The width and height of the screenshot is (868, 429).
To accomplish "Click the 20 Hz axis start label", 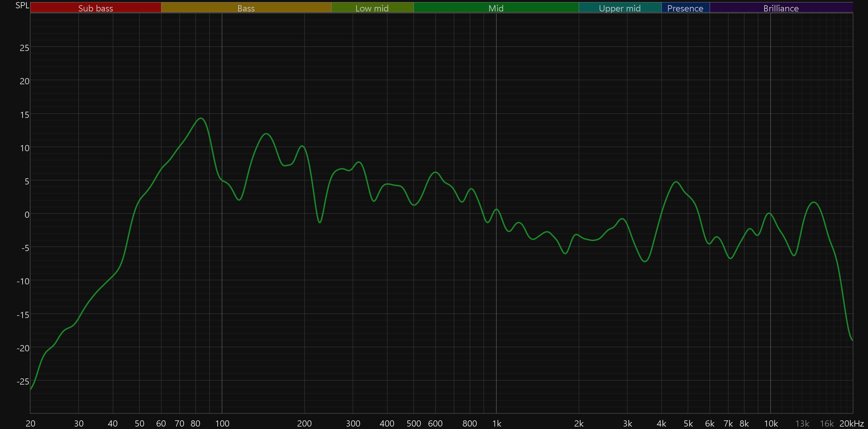I will tap(31, 423).
